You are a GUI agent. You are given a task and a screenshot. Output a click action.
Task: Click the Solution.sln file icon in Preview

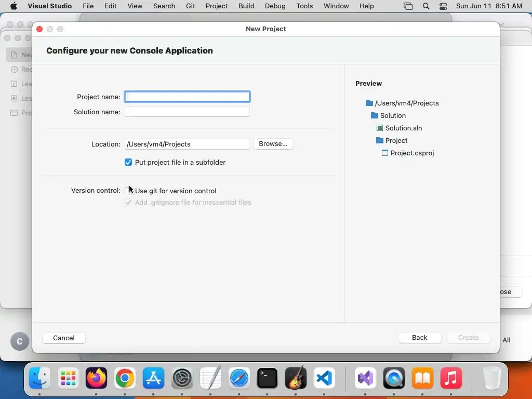[x=380, y=128]
